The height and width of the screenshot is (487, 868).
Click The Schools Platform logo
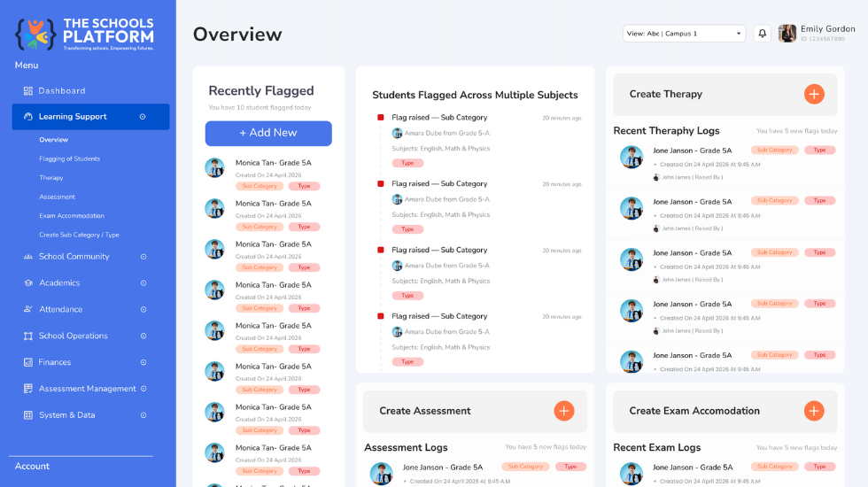pos(85,34)
